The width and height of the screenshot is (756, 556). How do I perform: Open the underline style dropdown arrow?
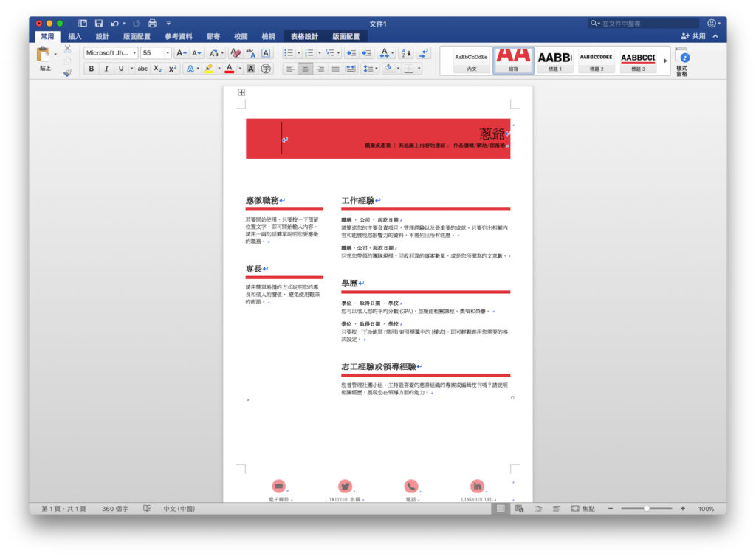(131, 69)
